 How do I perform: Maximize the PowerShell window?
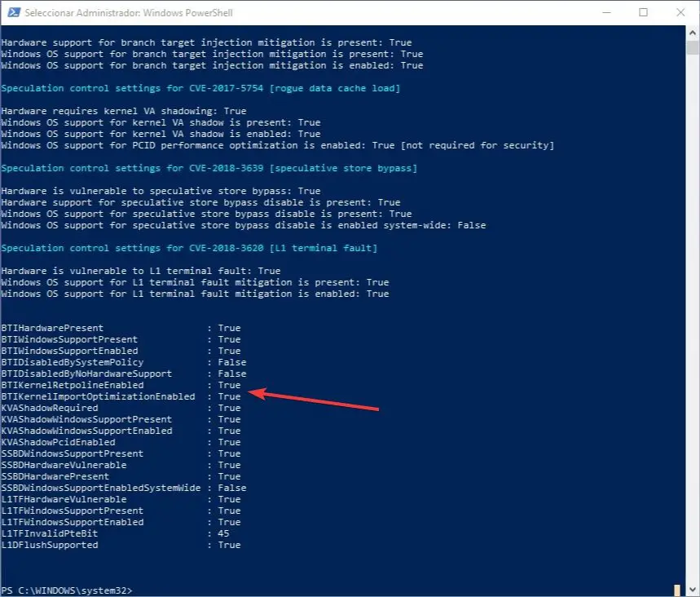[643, 12]
